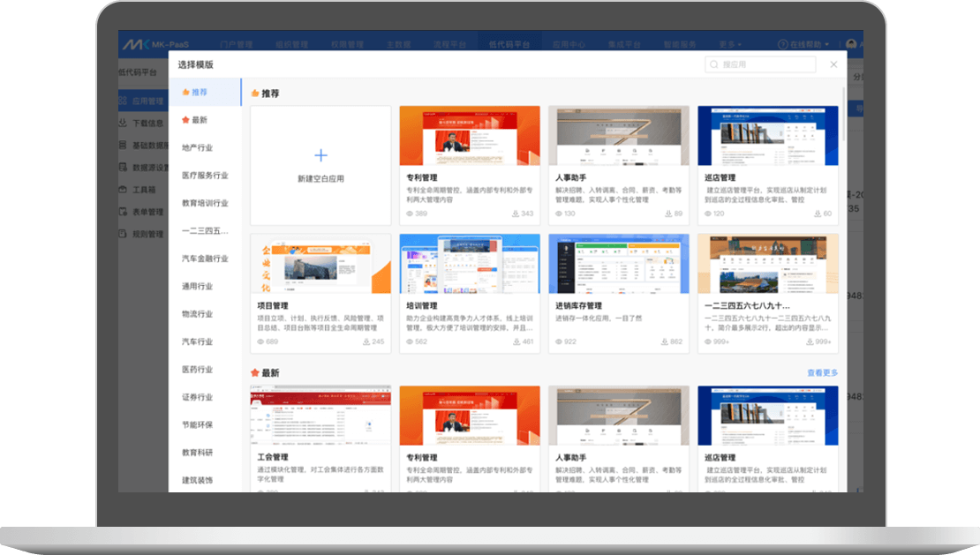980x555 pixels.
Task: Click the thumbs-up icon beside 推荐 in the sidebar
Action: [185, 92]
